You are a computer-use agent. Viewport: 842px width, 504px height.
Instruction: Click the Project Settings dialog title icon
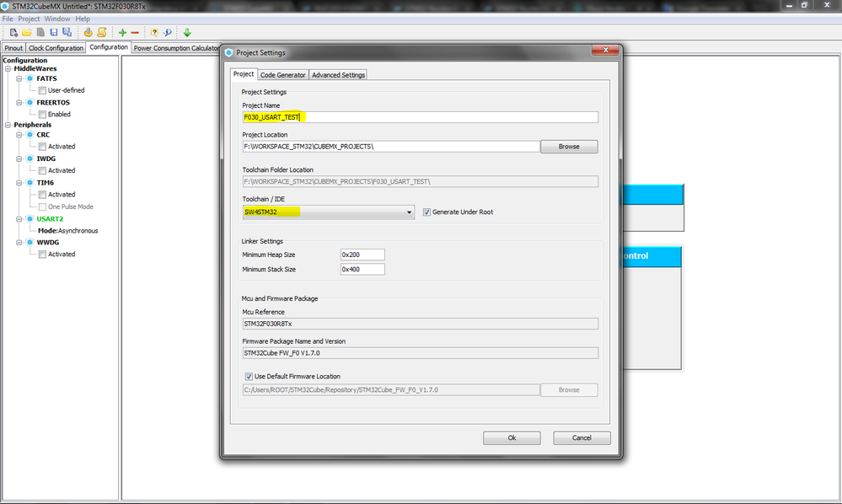[x=229, y=52]
